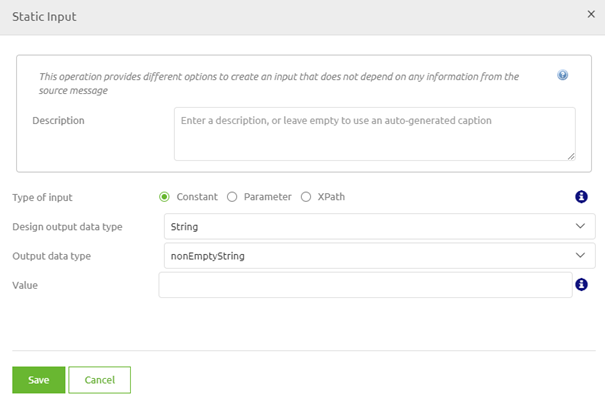Close the Static Input dialog

(x=590, y=16)
